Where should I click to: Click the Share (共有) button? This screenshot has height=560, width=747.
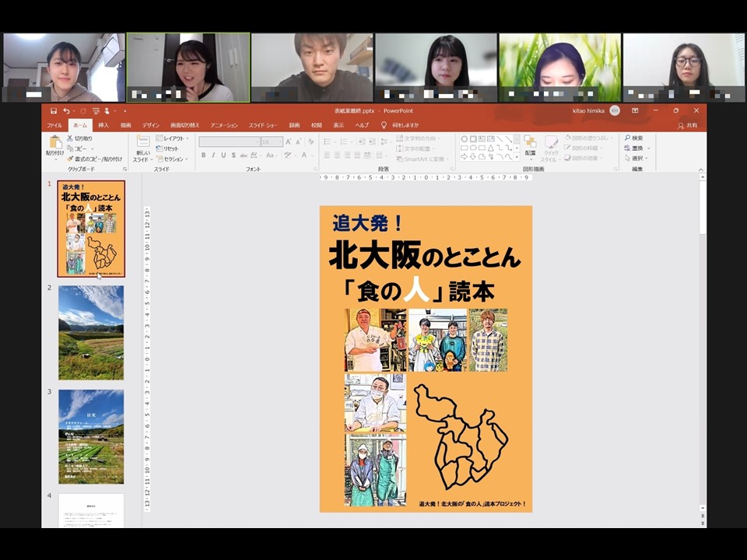coord(687,125)
